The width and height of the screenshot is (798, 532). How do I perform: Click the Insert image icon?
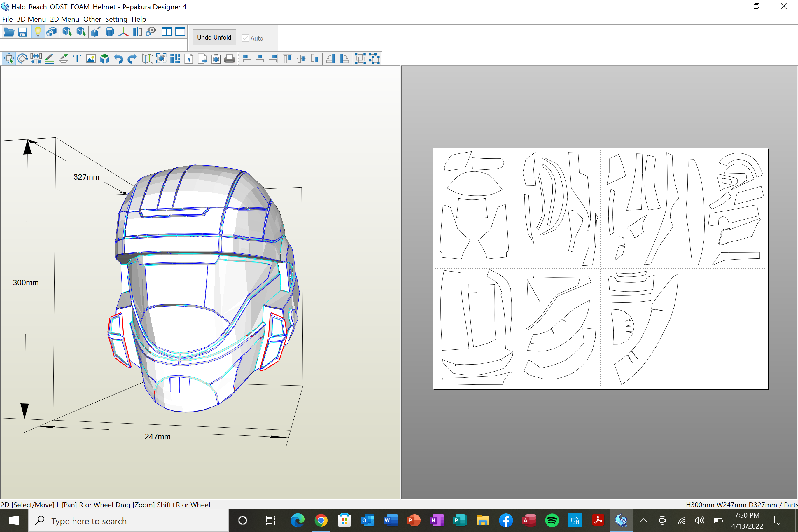91,59
